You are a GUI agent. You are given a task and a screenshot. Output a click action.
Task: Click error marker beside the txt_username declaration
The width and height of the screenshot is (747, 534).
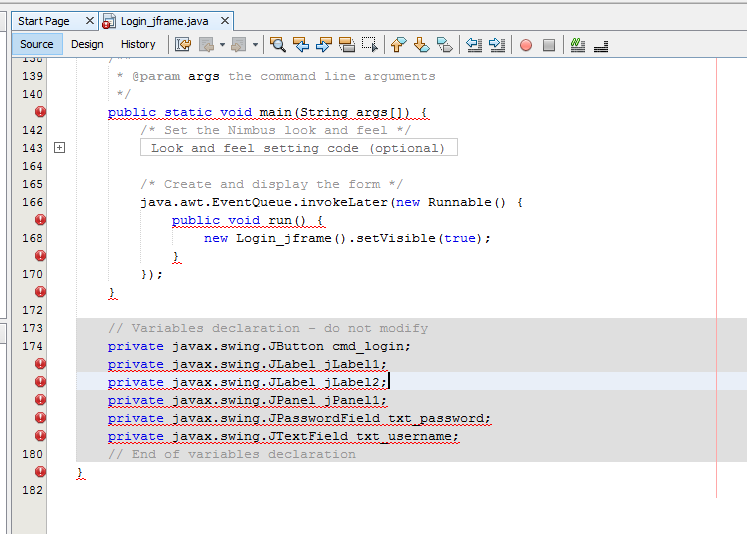point(40,436)
